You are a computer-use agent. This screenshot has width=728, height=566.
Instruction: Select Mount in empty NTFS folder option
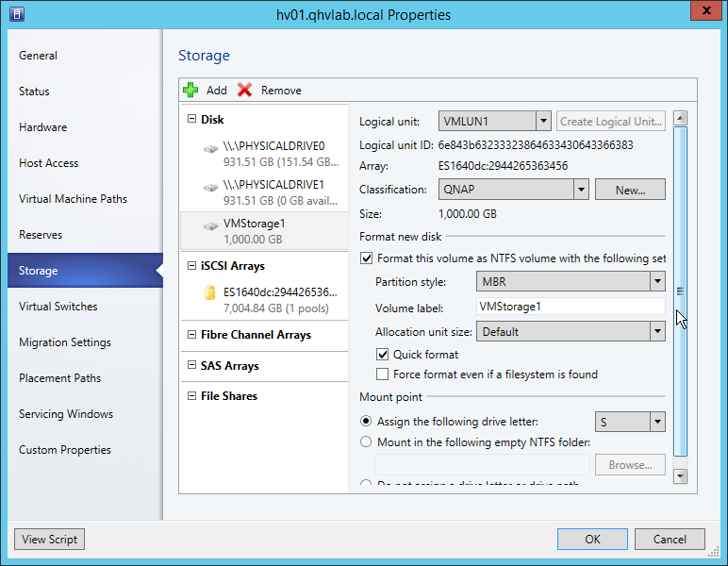[x=367, y=441]
